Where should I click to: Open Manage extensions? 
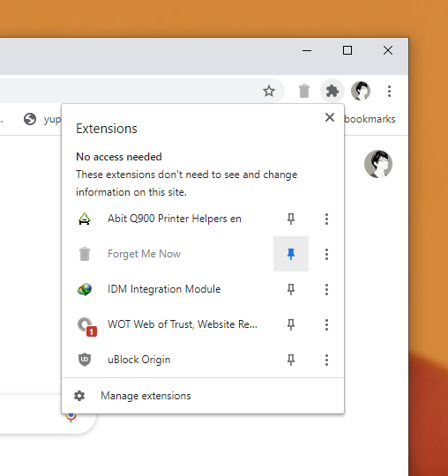(203, 396)
